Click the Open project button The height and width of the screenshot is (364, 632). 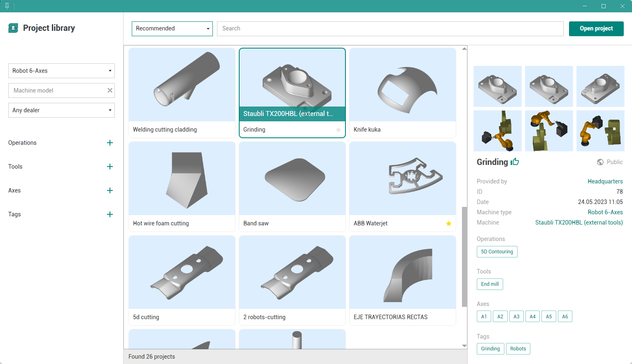(596, 29)
